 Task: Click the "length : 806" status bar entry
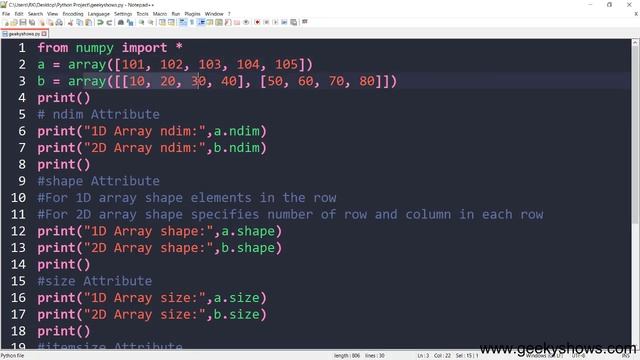point(347,356)
